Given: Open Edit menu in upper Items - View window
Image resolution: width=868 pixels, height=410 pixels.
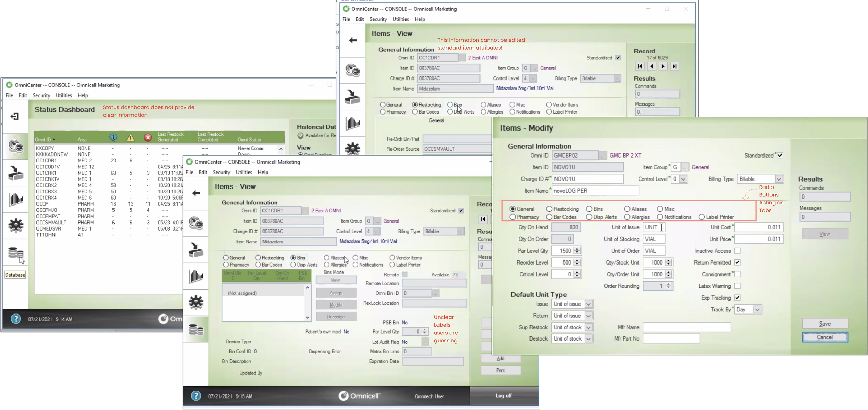Looking at the screenshot, I should [360, 19].
